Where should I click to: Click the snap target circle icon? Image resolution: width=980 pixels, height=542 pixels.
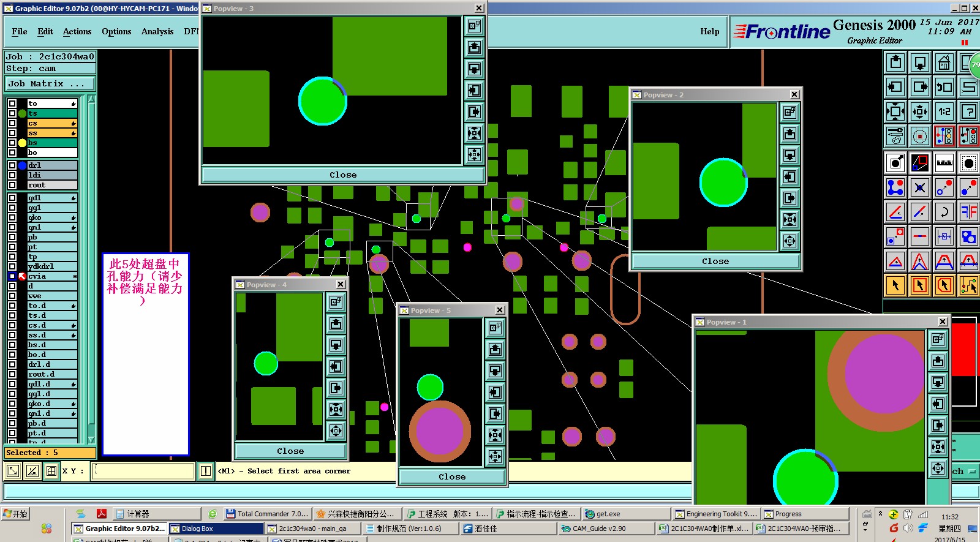(x=920, y=136)
